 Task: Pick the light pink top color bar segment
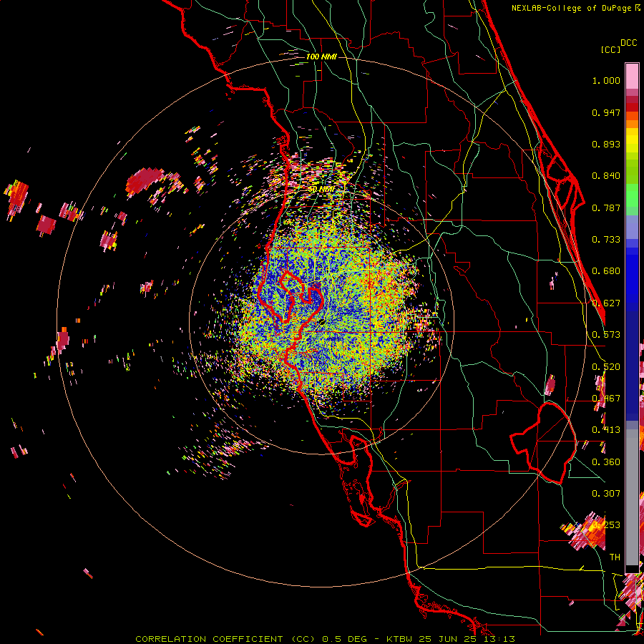click(632, 76)
